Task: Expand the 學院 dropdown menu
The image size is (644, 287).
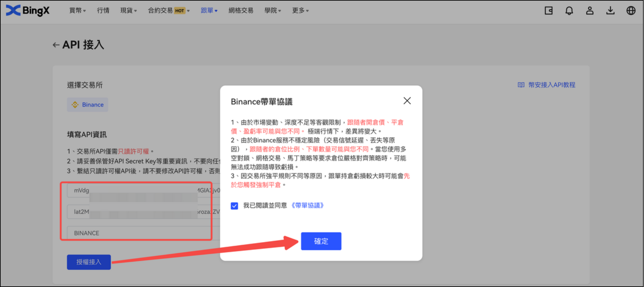Action: click(273, 11)
